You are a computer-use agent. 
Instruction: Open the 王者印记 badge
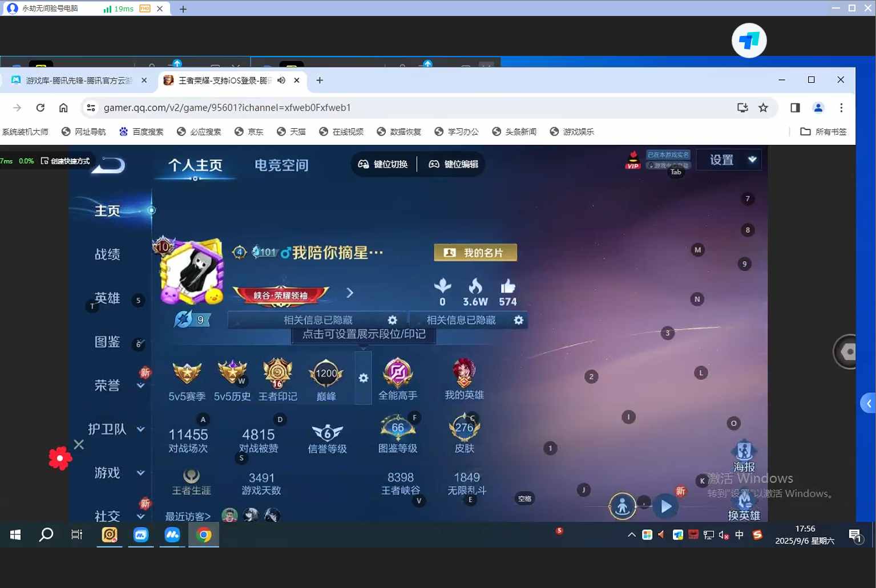[278, 374]
